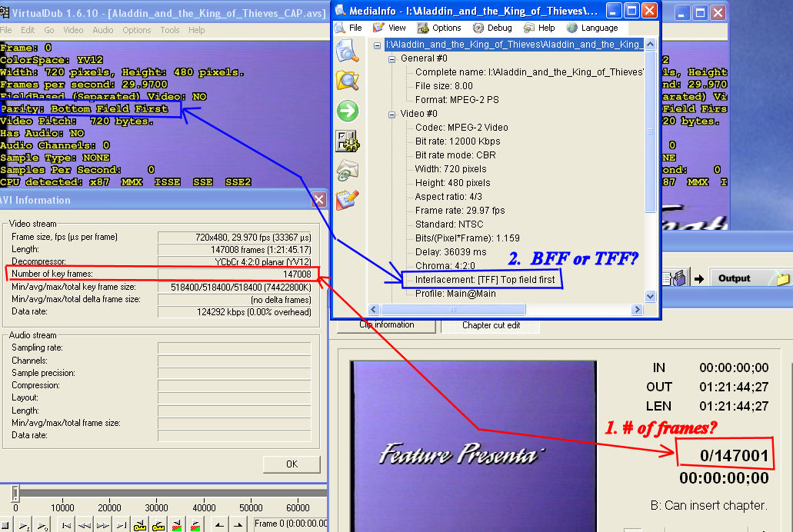Screen dimensions: 793x532
Task: Step forward using VirtualDub fast-forward icon
Action: [x=102, y=526]
